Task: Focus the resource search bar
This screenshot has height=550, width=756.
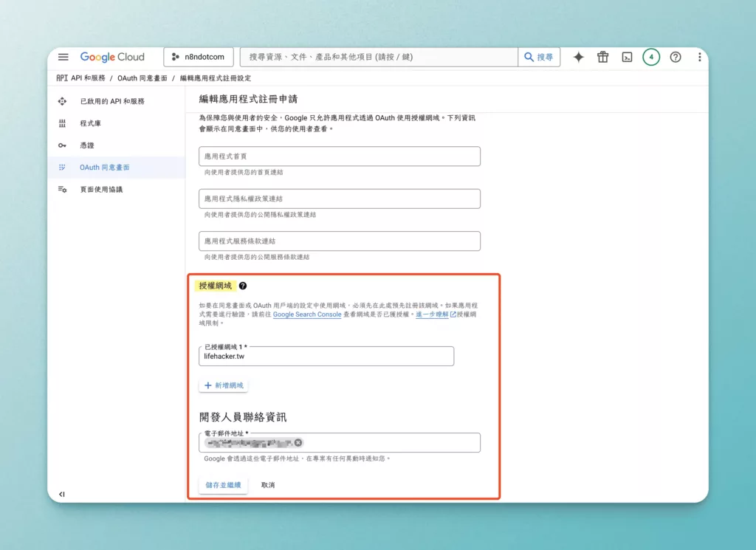Action: [x=379, y=57]
